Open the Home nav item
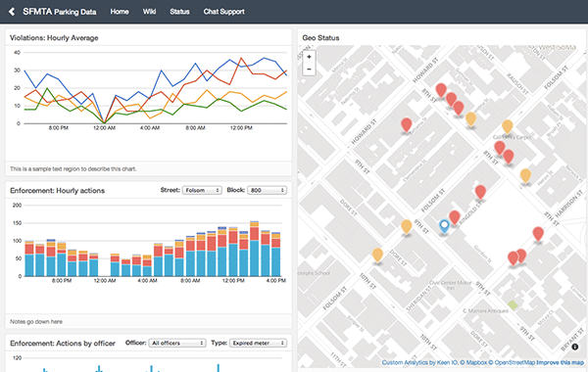Viewport: 588px width, 372px height. point(120,12)
